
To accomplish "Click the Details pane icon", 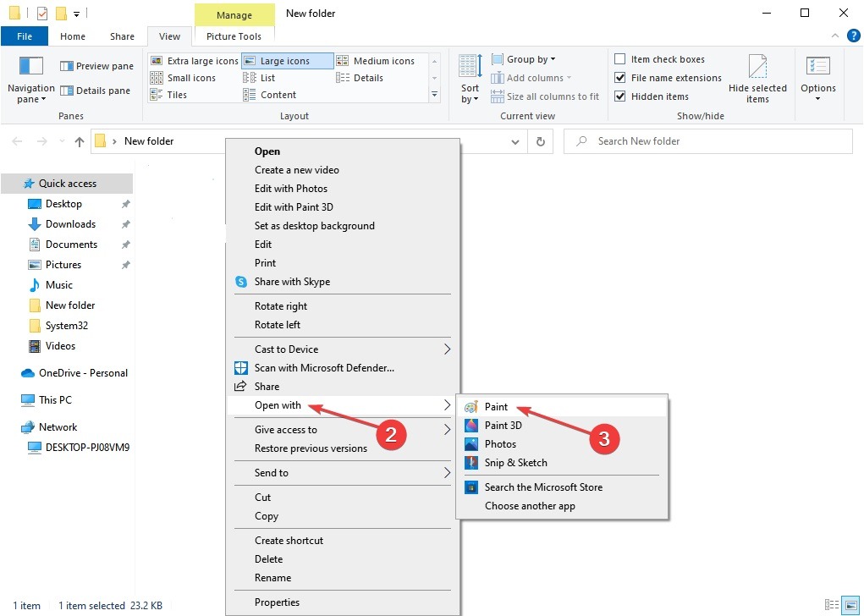I will click(x=67, y=91).
